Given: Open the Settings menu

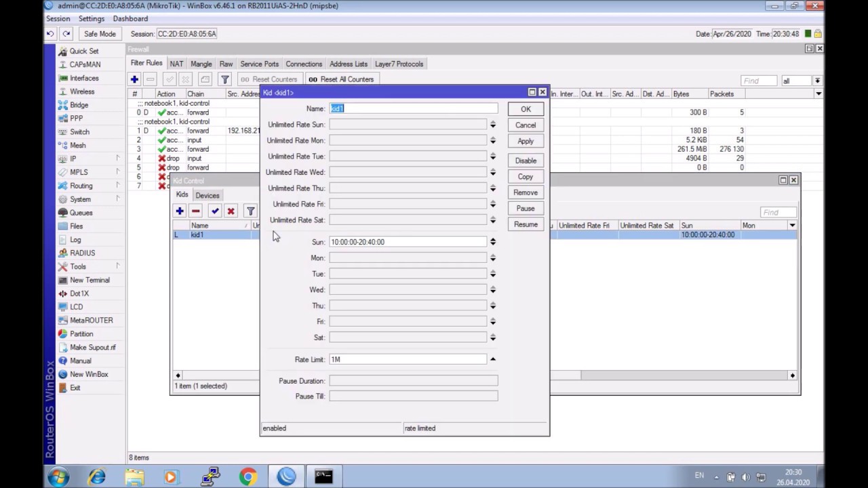Looking at the screenshot, I should (x=92, y=18).
